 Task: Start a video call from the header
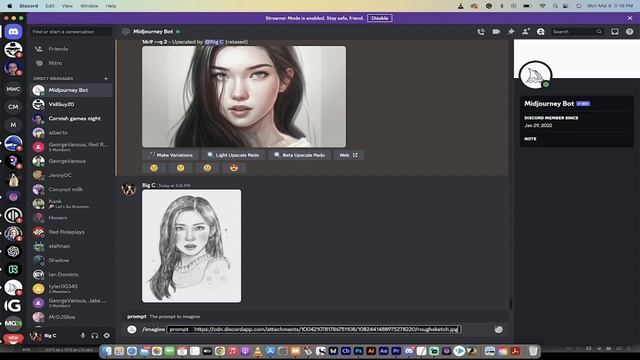click(496, 31)
